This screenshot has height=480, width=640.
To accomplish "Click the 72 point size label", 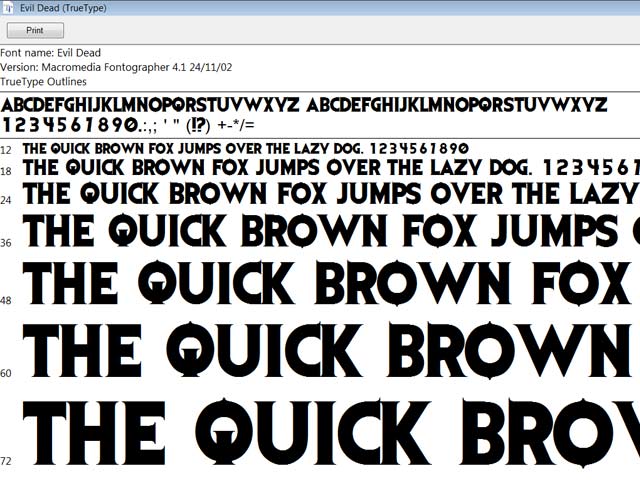I will (x=6, y=461).
